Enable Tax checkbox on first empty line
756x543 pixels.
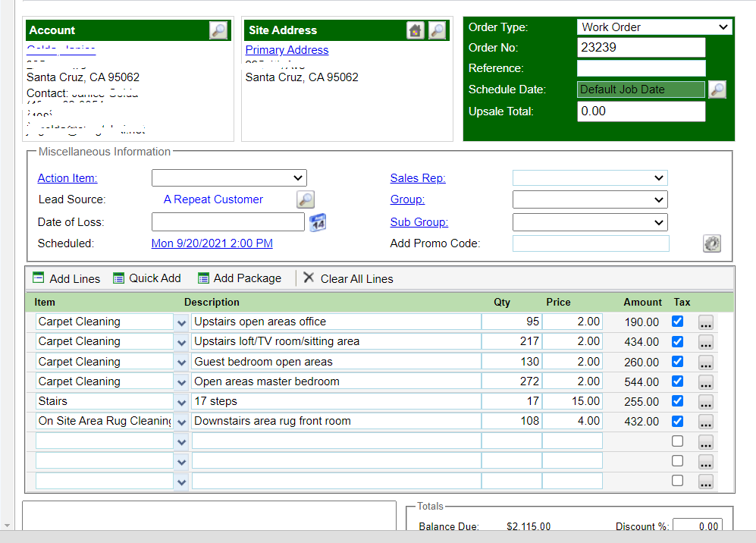[x=677, y=441]
